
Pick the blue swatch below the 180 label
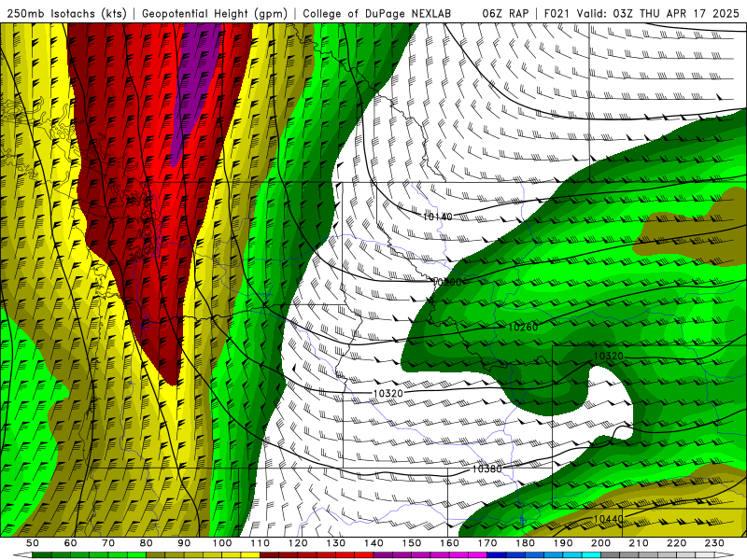click(x=534, y=555)
